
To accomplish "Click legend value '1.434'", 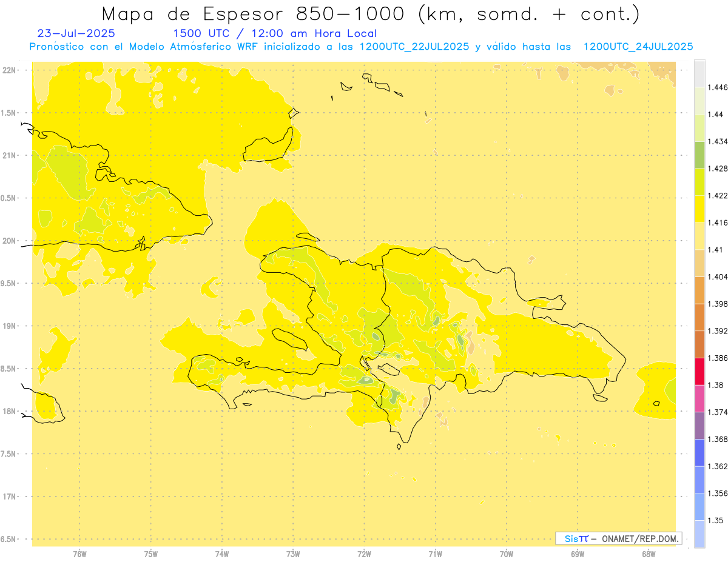I will coord(719,142).
